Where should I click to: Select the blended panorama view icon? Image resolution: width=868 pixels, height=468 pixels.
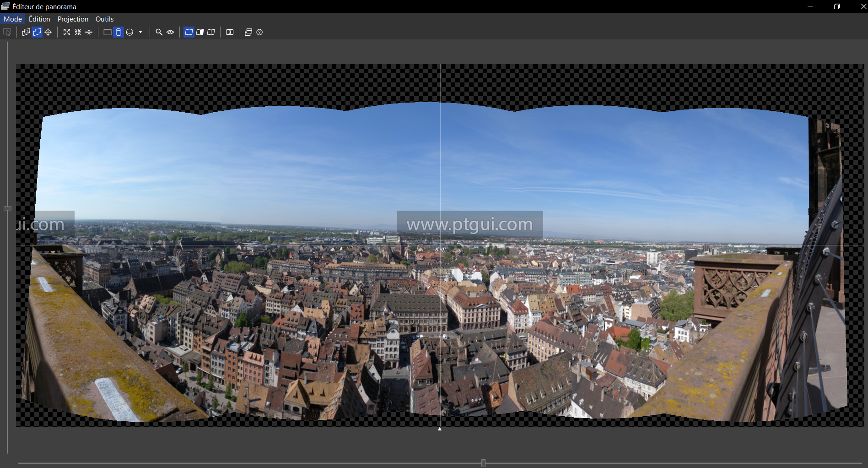point(189,32)
